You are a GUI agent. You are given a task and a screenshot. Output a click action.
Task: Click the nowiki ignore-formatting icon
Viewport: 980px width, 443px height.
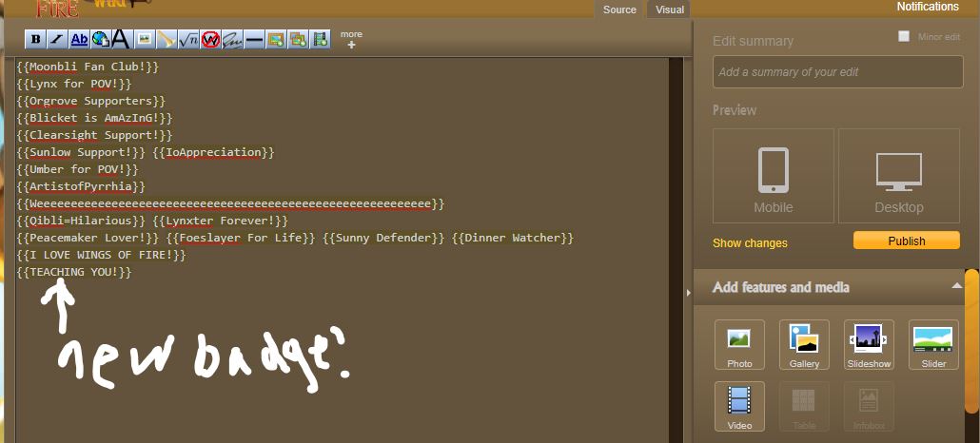210,39
